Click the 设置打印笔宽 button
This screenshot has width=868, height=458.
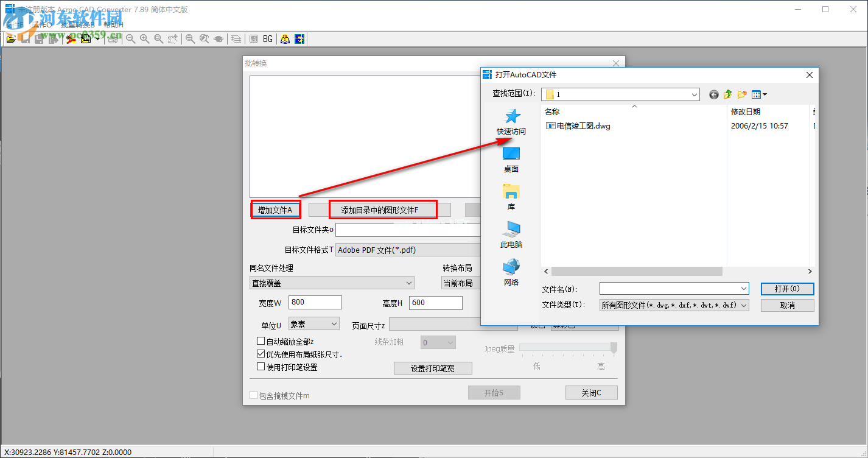click(x=433, y=368)
